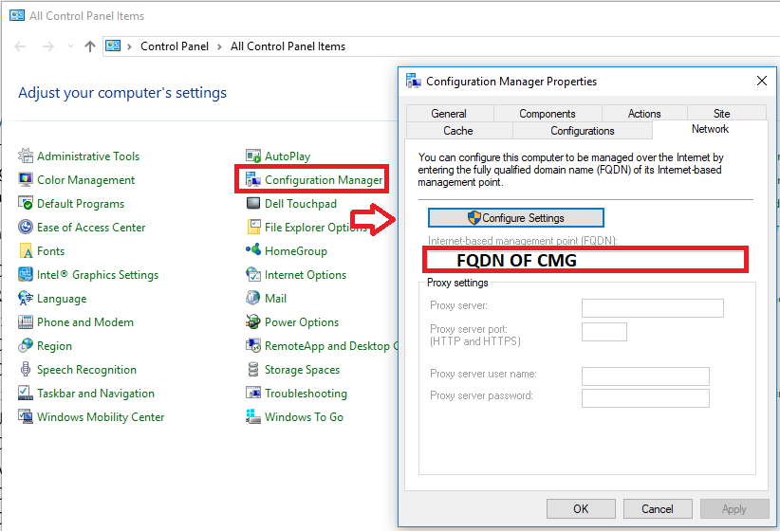The width and height of the screenshot is (780, 532).
Task: Go up one level with Up arrow
Action: coord(90,46)
